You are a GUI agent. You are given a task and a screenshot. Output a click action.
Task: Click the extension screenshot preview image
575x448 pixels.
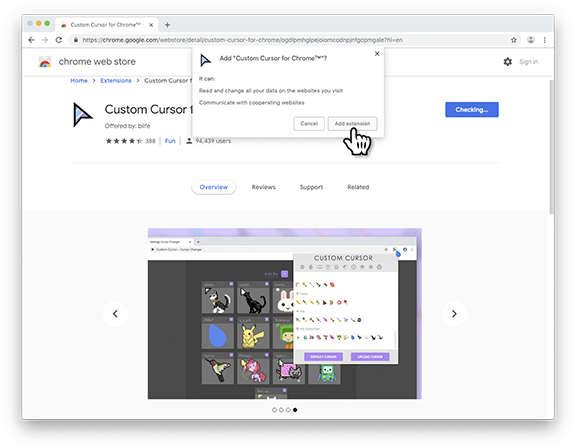(285, 313)
